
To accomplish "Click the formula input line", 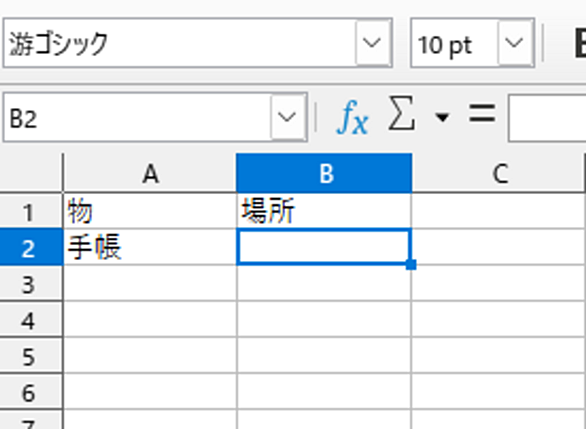I will pyautogui.click(x=547, y=117).
